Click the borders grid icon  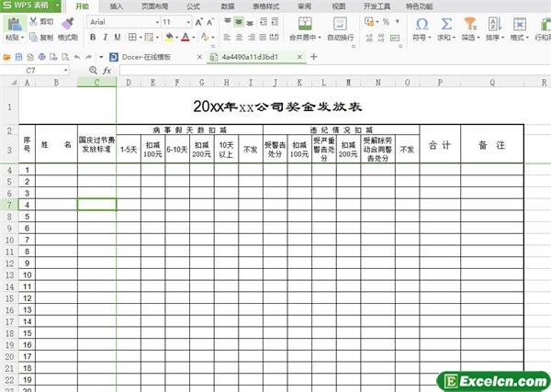[132, 37]
